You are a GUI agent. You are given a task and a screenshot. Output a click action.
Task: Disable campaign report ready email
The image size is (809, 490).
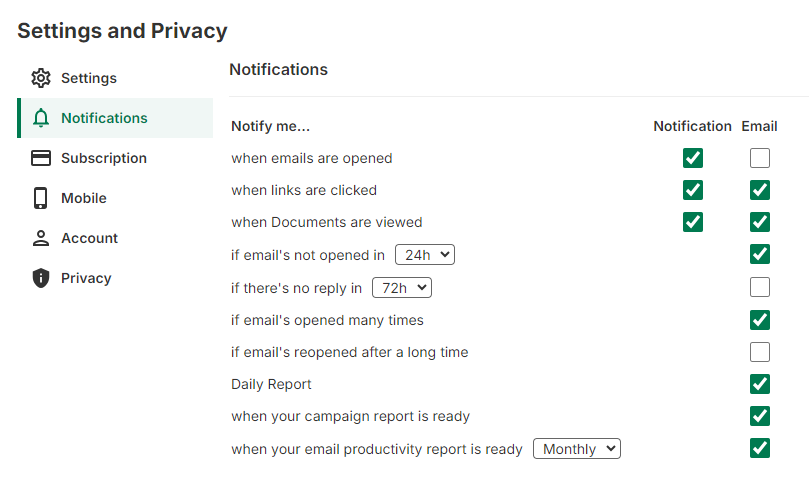pyautogui.click(x=760, y=416)
